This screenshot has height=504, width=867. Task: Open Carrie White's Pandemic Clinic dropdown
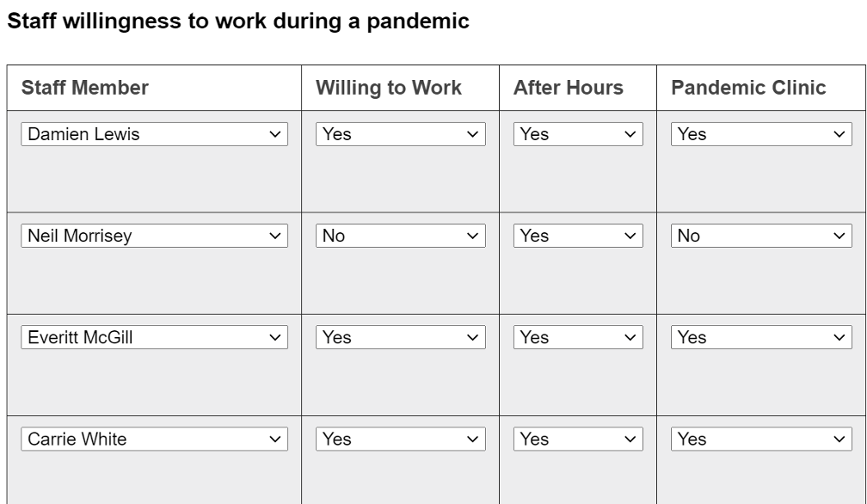click(x=761, y=439)
